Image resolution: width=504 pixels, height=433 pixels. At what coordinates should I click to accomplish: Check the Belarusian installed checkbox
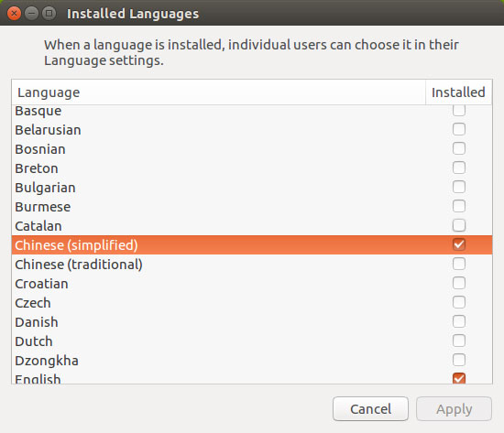pyautogui.click(x=459, y=129)
